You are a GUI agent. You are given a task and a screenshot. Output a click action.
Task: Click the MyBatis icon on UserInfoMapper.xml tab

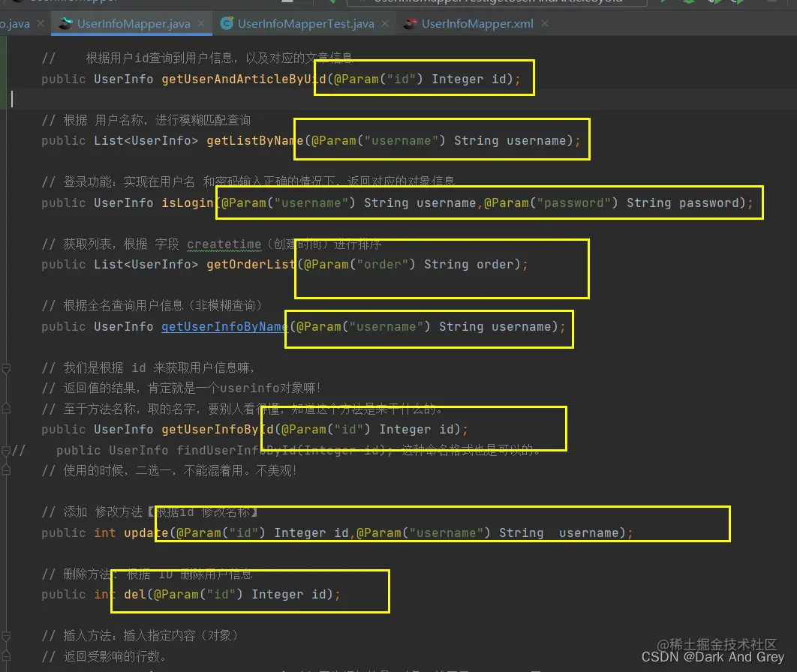pos(411,23)
